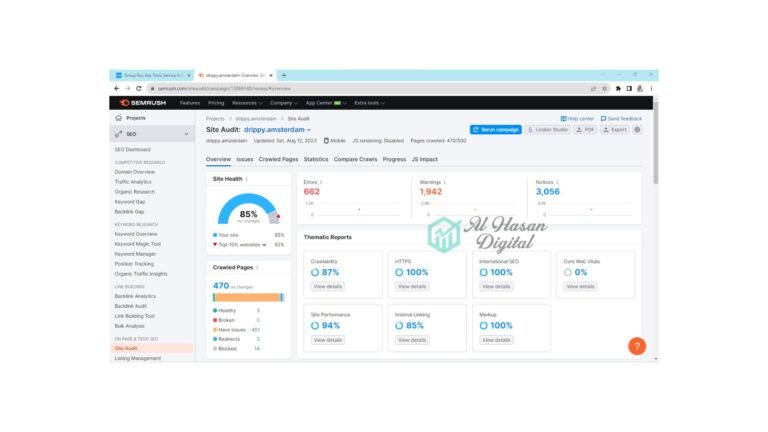768x432 pixels.
Task: Click the Semrush logo in header
Action: (143, 103)
